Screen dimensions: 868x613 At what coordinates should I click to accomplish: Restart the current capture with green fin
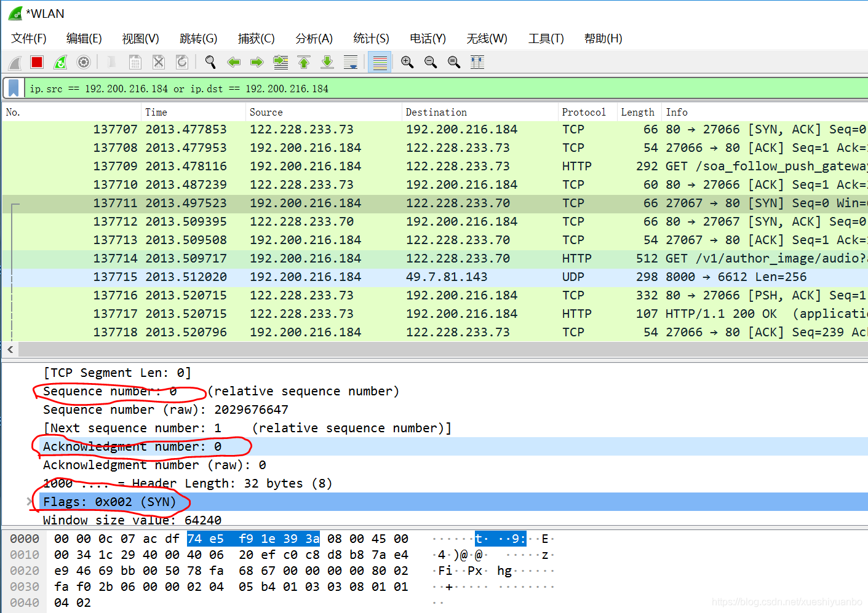click(x=60, y=62)
